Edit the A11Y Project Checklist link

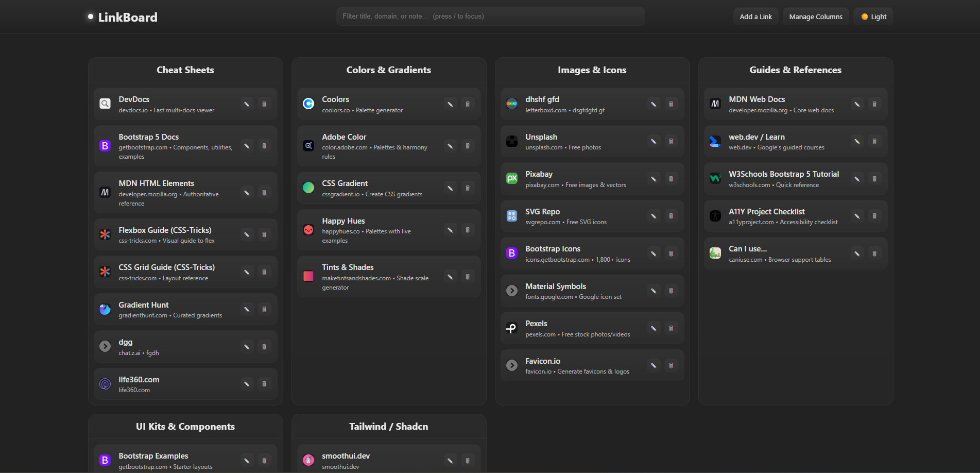pyautogui.click(x=857, y=216)
